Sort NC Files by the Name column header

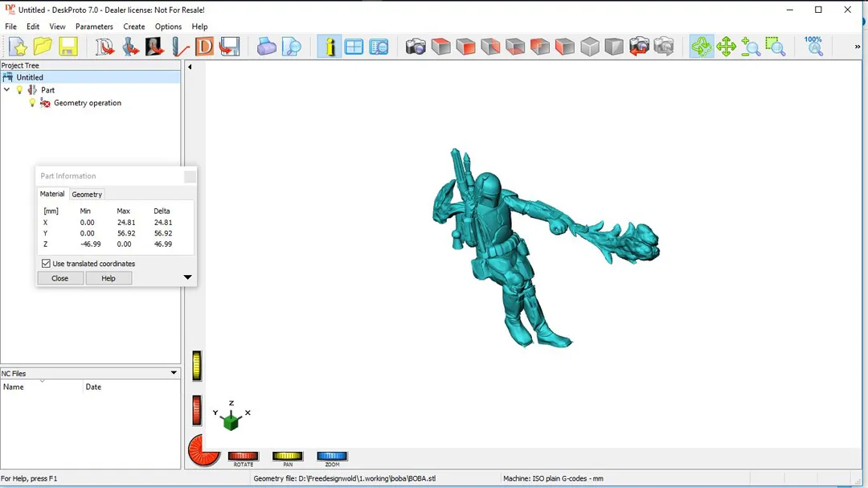click(x=42, y=387)
